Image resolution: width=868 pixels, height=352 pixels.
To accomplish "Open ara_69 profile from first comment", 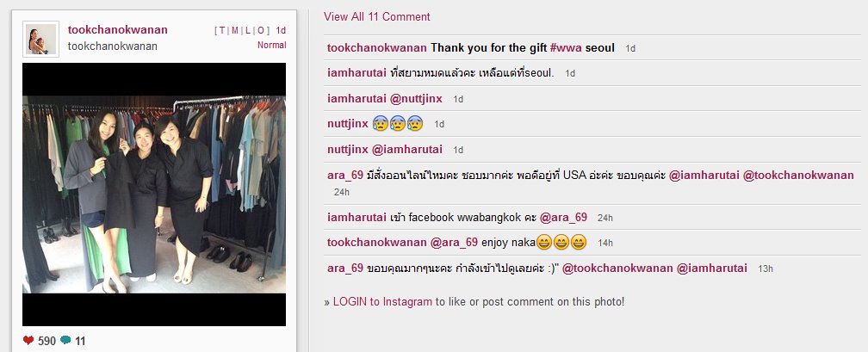I will pos(345,175).
